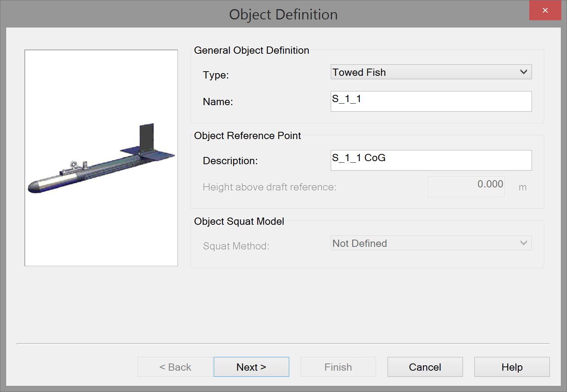
Task: Open the Type dropdown showing Towed Fish
Action: (431, 72)
